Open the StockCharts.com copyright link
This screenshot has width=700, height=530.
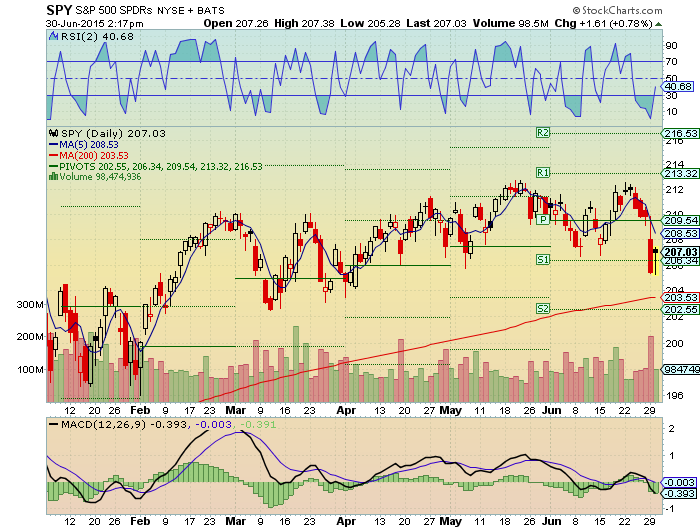[617, 10]
